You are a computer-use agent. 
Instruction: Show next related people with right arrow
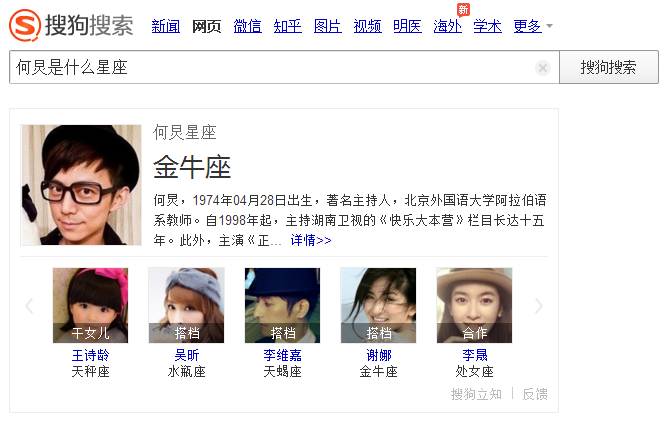[539, 306]
